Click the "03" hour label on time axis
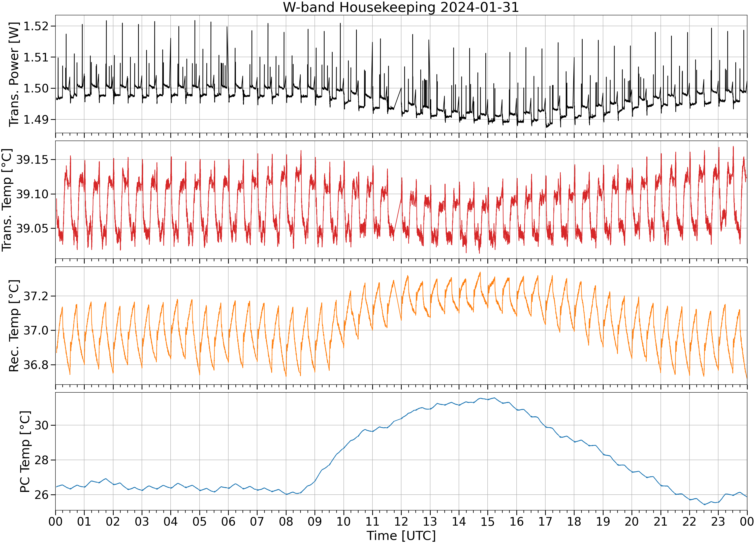 pyautogui.click(x=142, y=521)
